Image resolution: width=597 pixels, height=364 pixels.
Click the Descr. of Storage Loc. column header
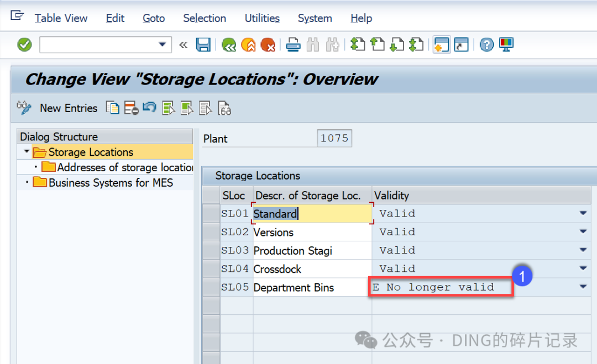point(312,196)
